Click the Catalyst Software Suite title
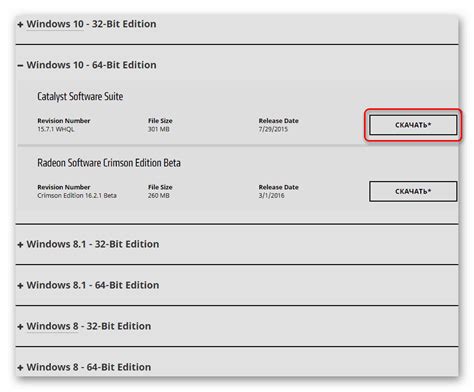Image resolution: width=474 pixels, height=392 pixels. pos(80,97)
